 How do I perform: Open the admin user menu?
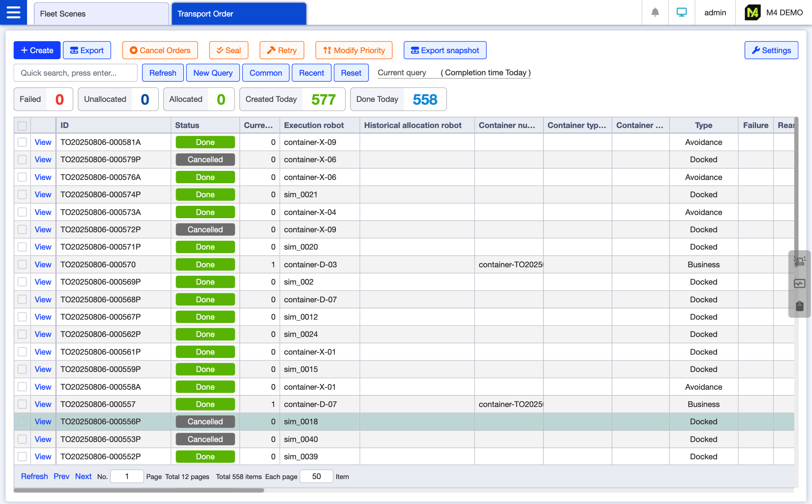[715, 12]
